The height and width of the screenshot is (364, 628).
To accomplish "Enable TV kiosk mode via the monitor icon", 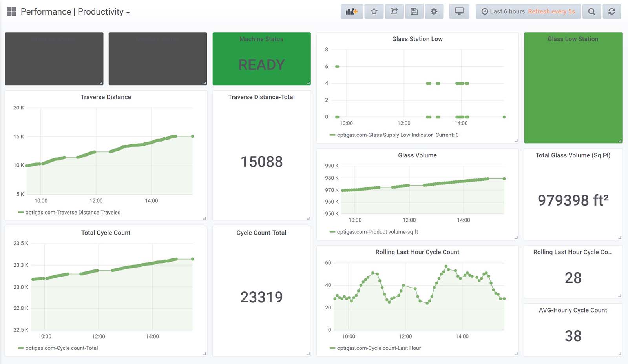I will (459, 11).
